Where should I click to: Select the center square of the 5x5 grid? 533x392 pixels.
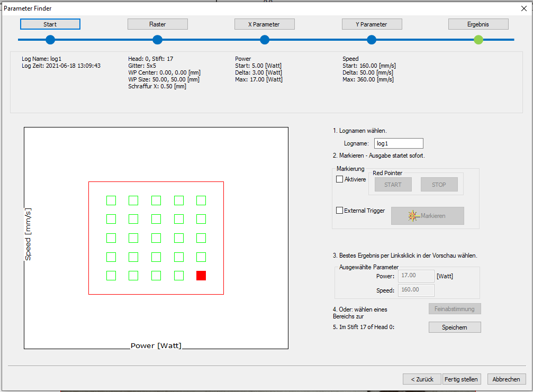156,238
